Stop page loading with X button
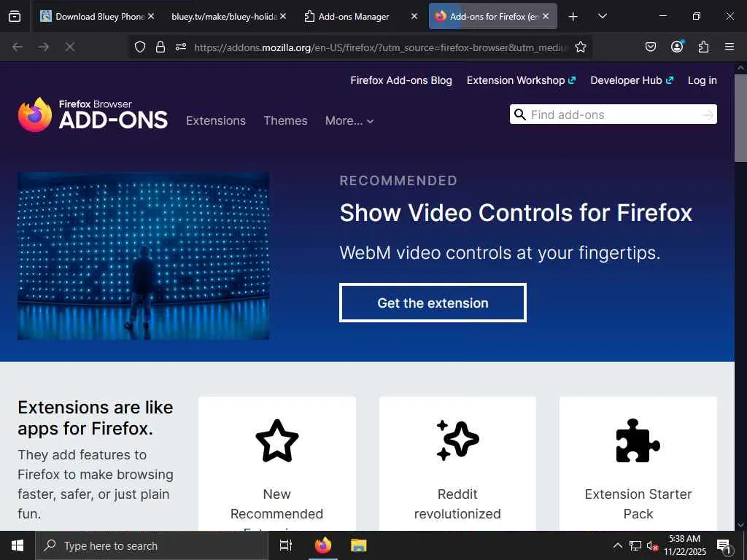The image size is (747, 560). pyautogui.click(x=69, y=47)
